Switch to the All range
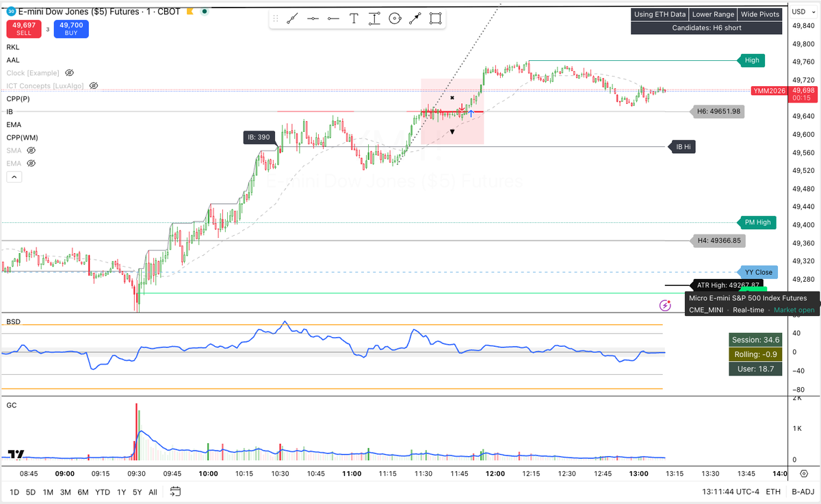Screen dimensions: 821x504 (153, 492)
